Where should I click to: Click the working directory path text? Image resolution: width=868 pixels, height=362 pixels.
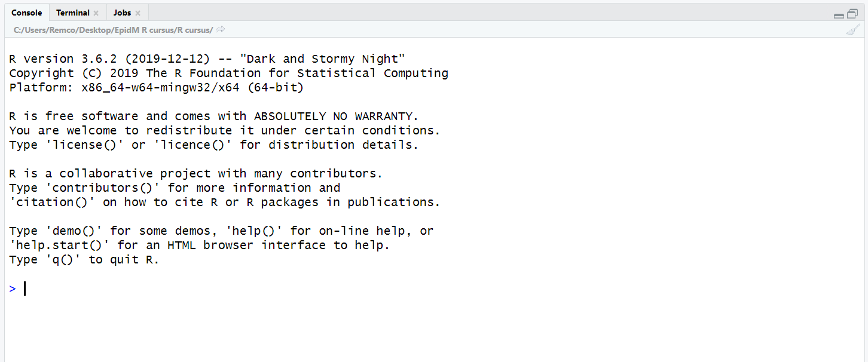113,30
